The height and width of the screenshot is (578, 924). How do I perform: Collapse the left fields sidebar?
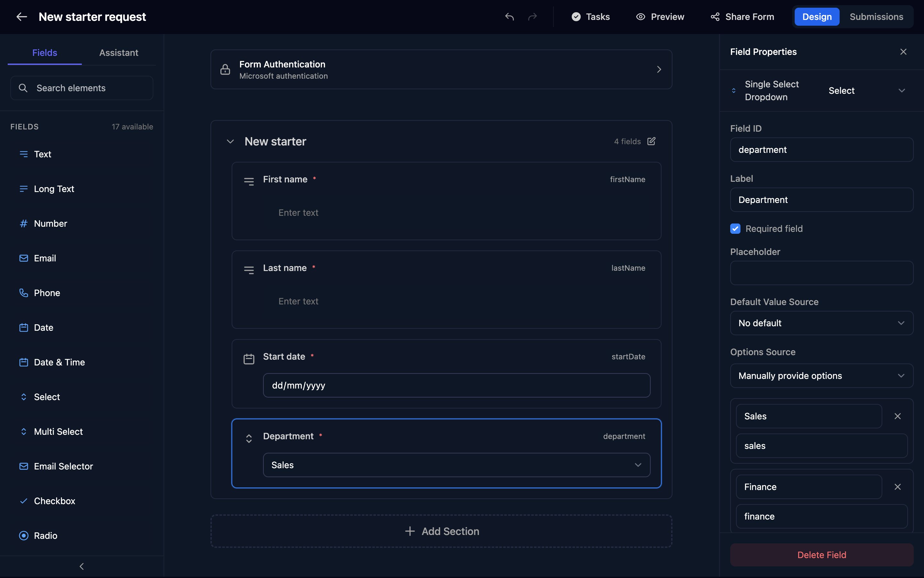[x=82, y=566]
